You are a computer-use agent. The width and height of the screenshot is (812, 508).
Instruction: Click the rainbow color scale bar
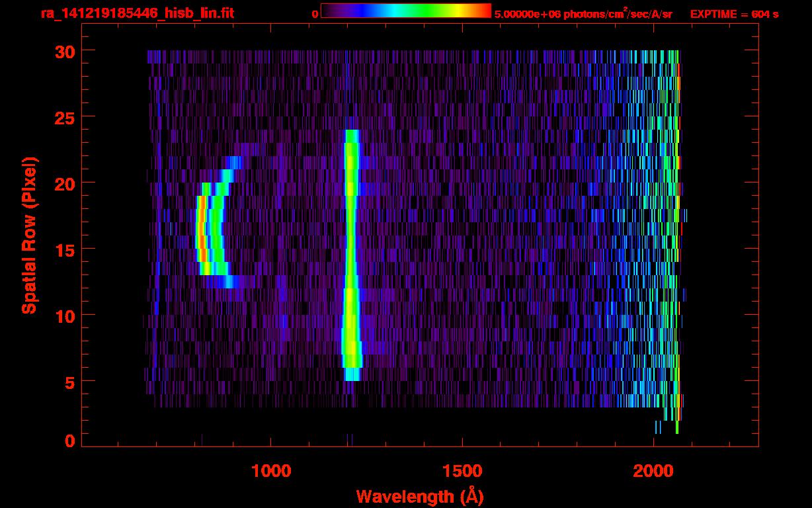coord(406,11)
